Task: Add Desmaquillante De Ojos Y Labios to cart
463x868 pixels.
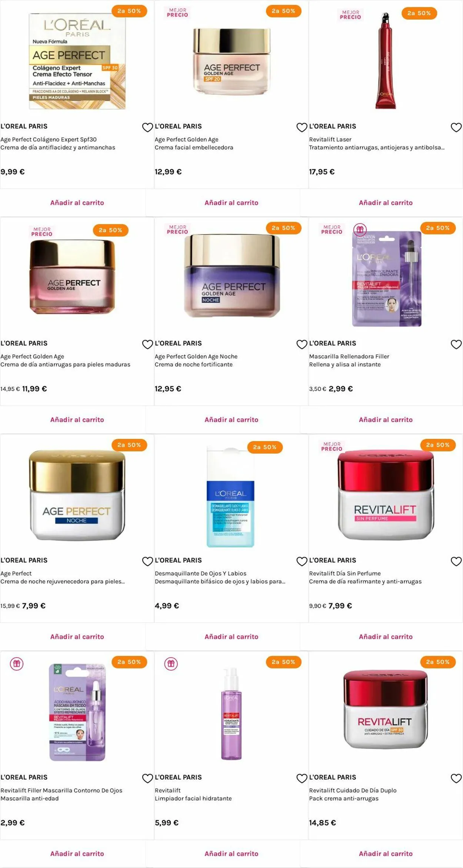Action: (x=231, y=637)
